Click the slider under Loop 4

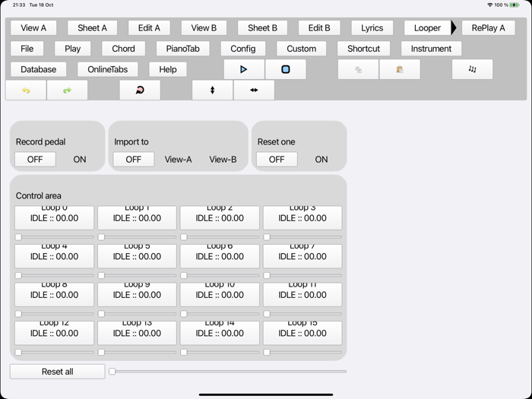[54, 275]
